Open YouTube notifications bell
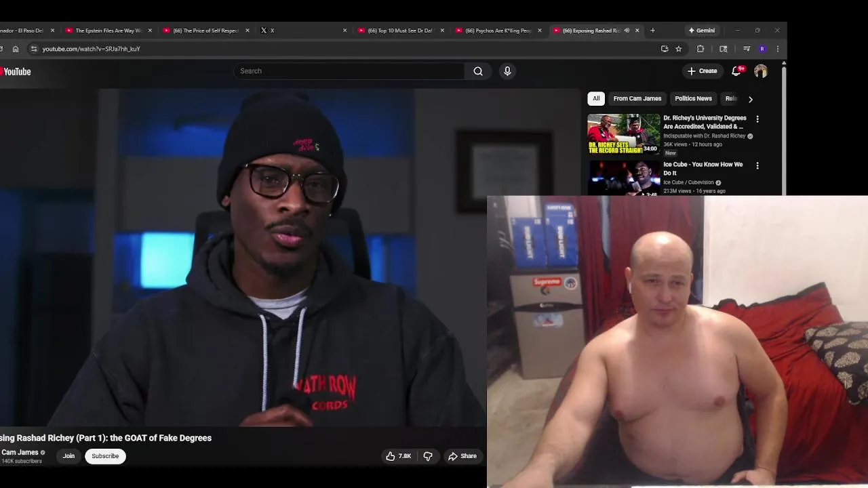 click(x=736, y=71)
